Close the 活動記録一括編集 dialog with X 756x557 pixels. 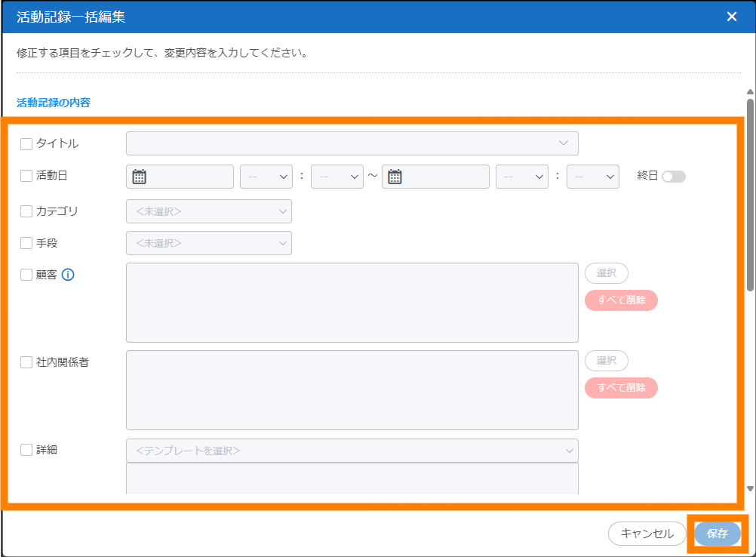[731, 17]
